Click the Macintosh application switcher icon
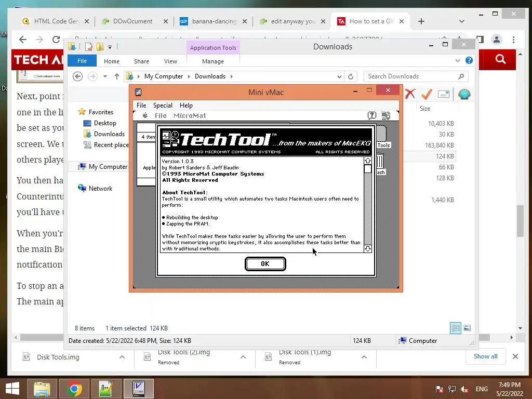The height and width of the screenshot is (399, 532). point(386,115)
